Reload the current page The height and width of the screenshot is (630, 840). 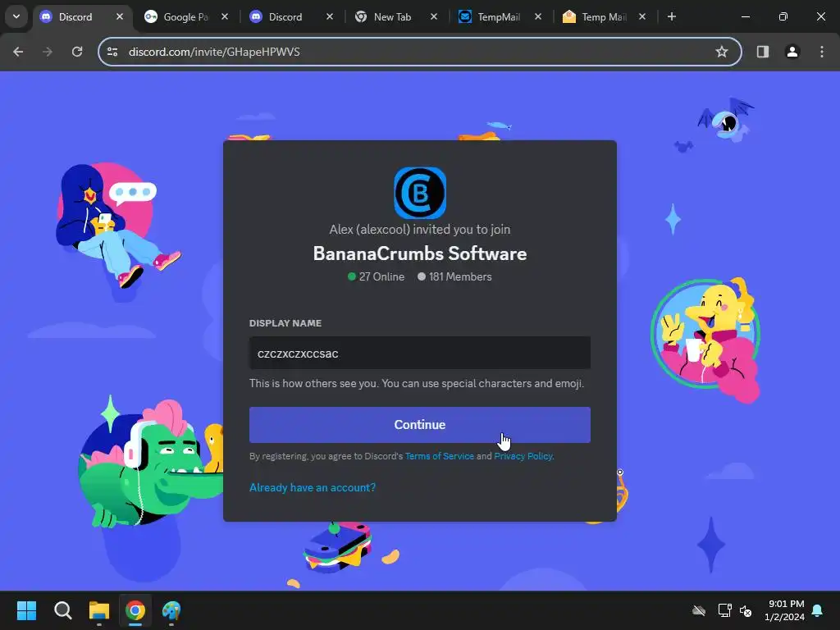pyautogui.click(x=77, y=52)
